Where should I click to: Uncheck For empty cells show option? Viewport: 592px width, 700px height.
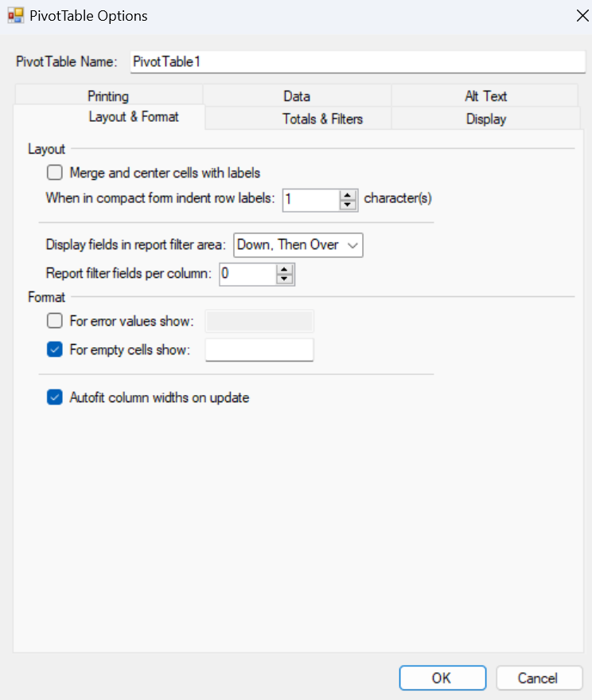point(54,350)
